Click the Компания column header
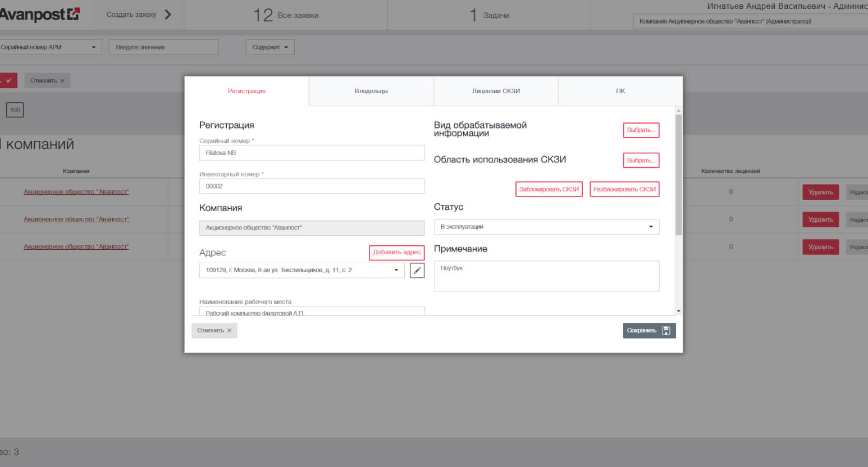The height and width of the screenshot is (467, 868). pos(76,171)
